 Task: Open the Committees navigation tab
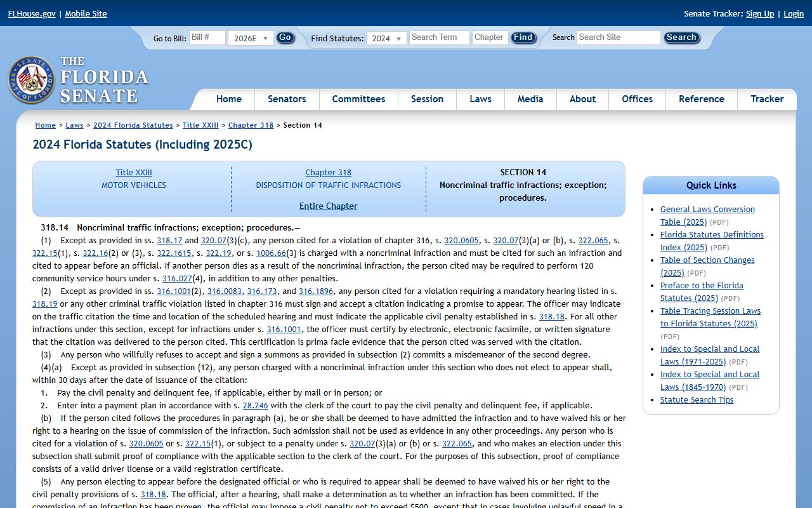coord(358,99)
